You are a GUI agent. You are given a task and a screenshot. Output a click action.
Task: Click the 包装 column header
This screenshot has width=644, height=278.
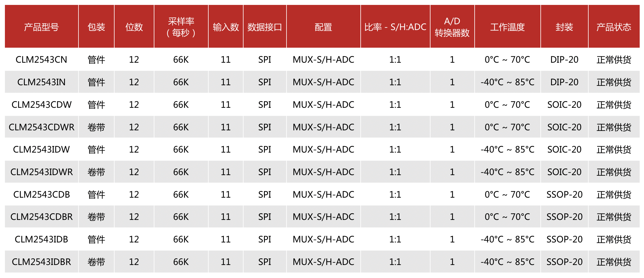point(96,27)
